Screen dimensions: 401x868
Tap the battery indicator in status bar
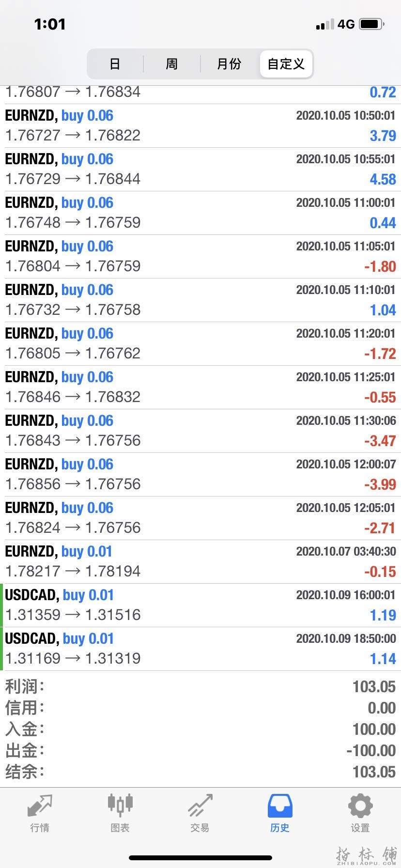coord(372,24)
